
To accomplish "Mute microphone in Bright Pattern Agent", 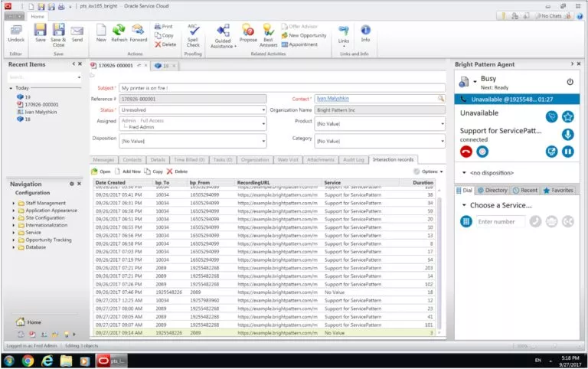I will click(x=568, y=134).
